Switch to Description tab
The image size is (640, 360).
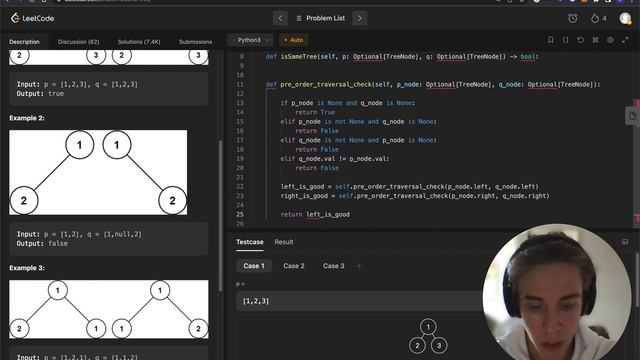(24, 42)
